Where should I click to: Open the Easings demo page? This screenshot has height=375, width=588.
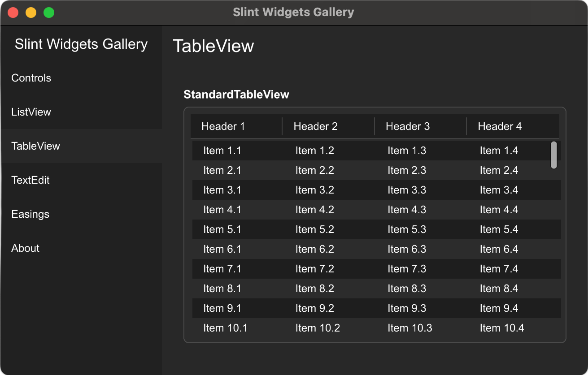pos(30,214)
